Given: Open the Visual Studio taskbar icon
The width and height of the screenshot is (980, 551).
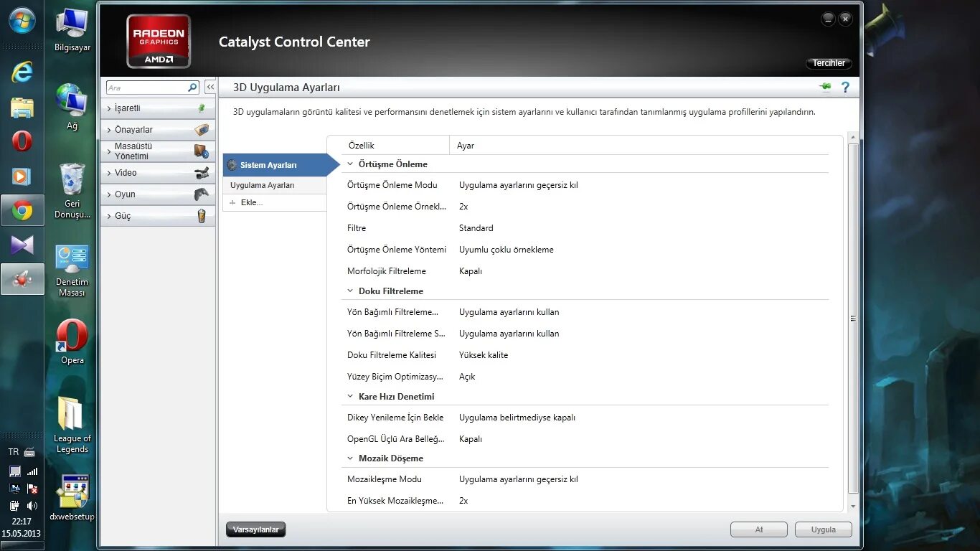Looking at the screenshot, I should 22,245.
